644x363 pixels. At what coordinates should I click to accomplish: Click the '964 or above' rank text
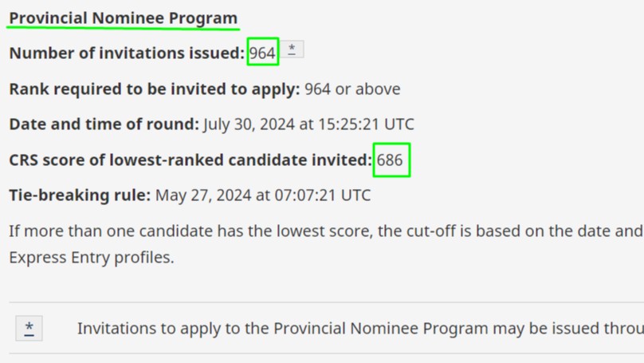tap(352, 89)
